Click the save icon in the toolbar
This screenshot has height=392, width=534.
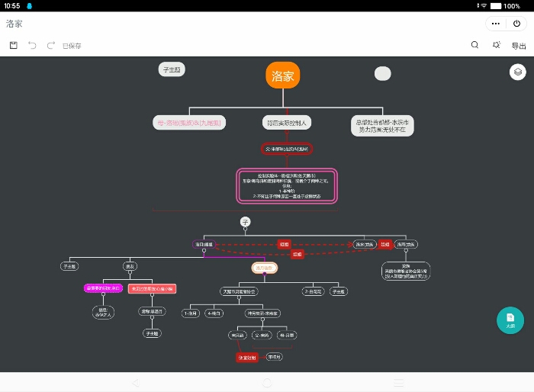click(14, 45)
